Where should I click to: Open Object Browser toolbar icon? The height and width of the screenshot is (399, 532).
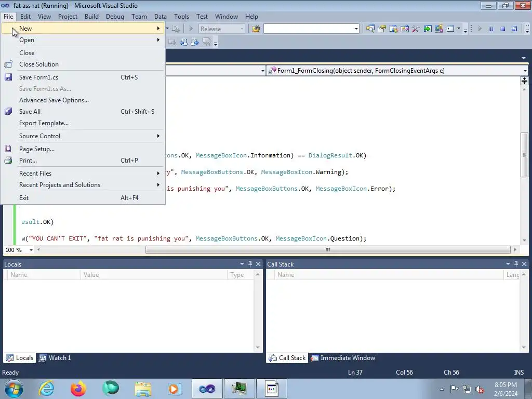[404, 29]
